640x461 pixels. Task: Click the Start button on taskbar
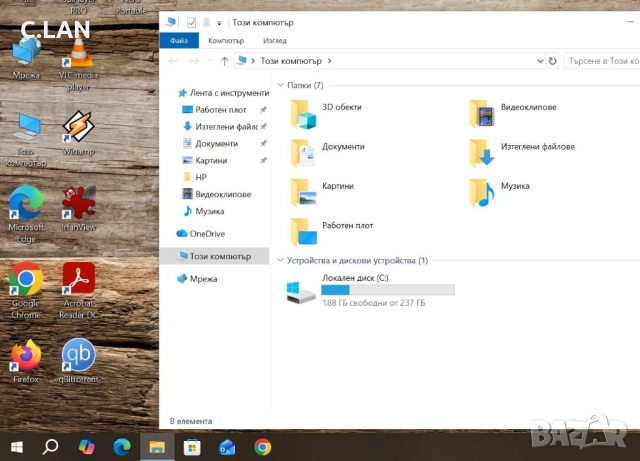17,447
